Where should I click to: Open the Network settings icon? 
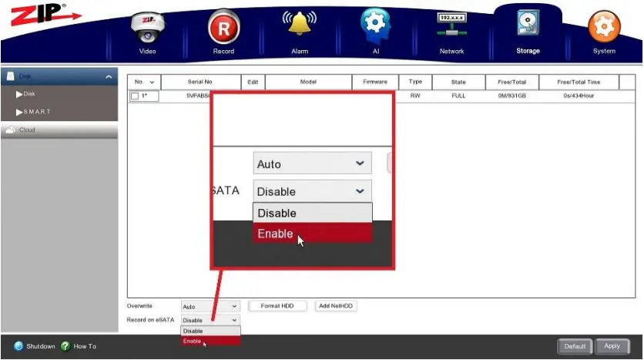click(451, 25)
